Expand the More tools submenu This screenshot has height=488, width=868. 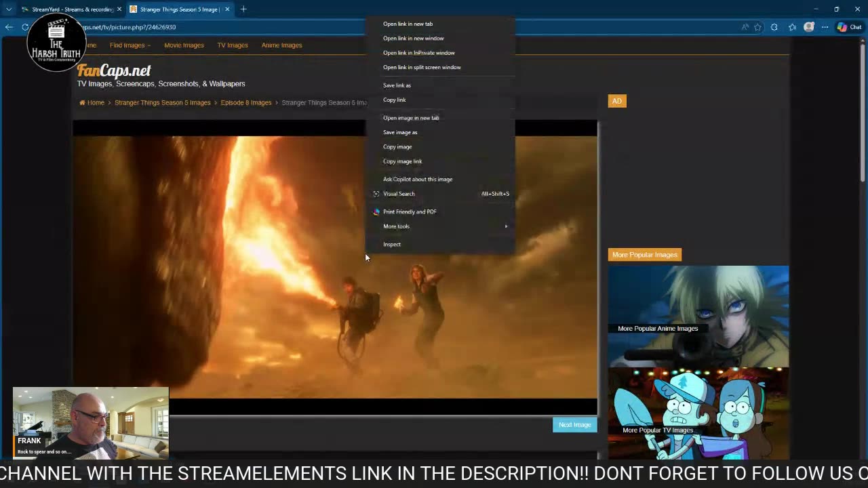tap(440, 226)
